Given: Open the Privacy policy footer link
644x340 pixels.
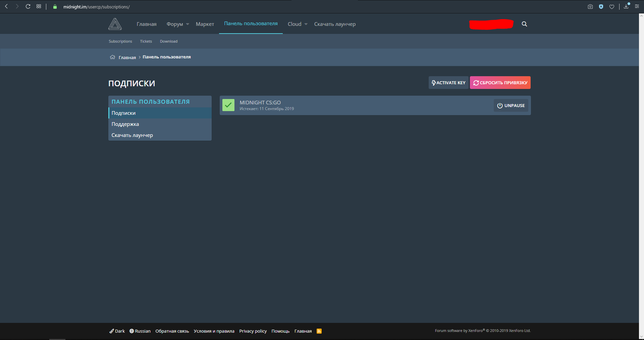Looking at the screenshot, I should pyautogui.click(x=253, y=331).
